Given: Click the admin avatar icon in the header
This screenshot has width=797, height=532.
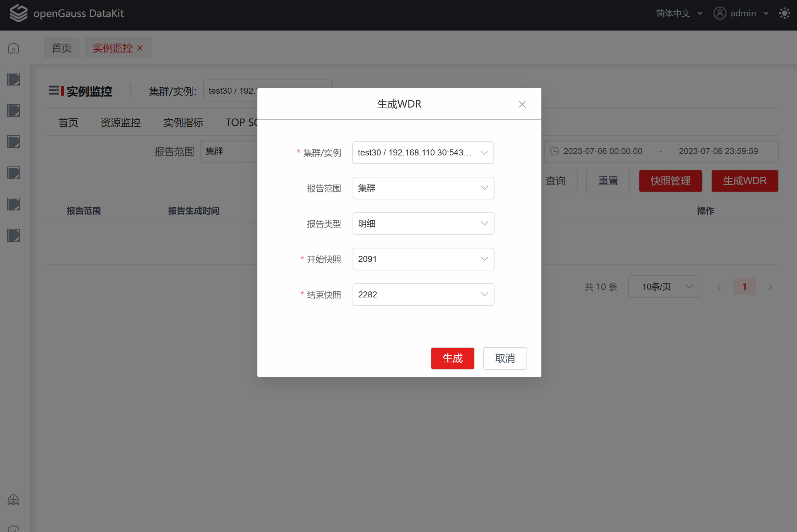Looking at the screenshot, I should tap(720, 13).
